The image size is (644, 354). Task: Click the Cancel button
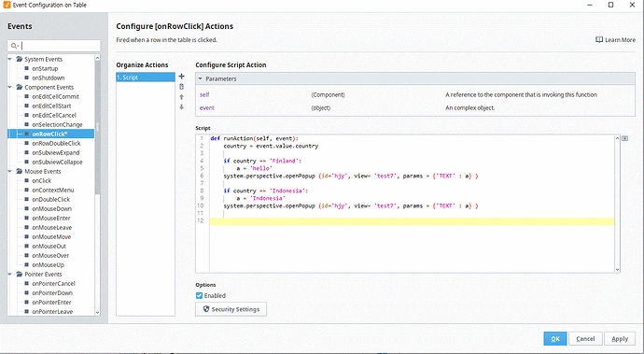coord(585,339)
